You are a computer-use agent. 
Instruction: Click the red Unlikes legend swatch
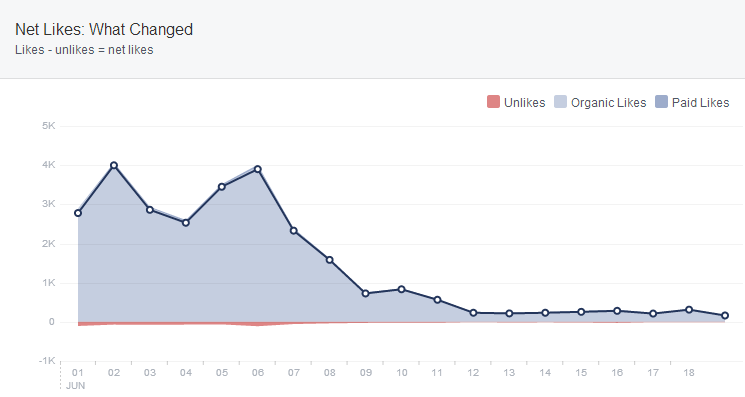493,102
